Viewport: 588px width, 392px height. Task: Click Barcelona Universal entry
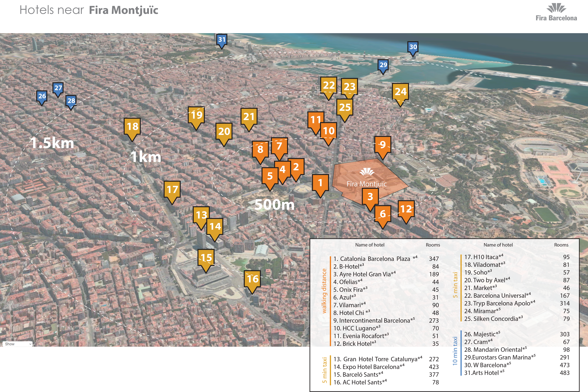[517, 296]
